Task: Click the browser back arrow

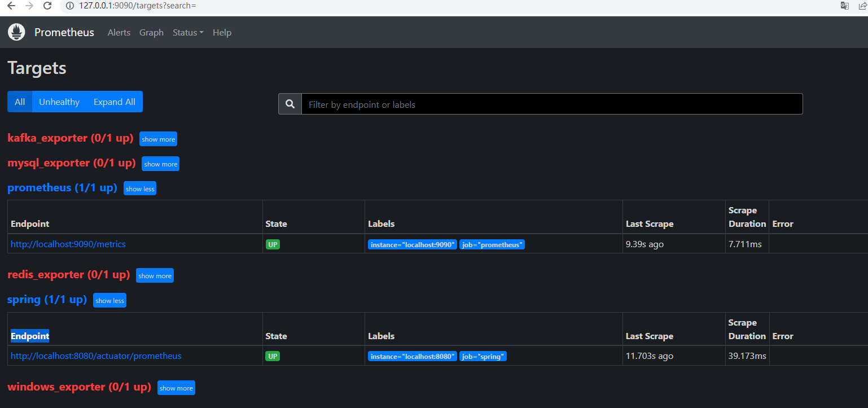Action: [11, 6]
